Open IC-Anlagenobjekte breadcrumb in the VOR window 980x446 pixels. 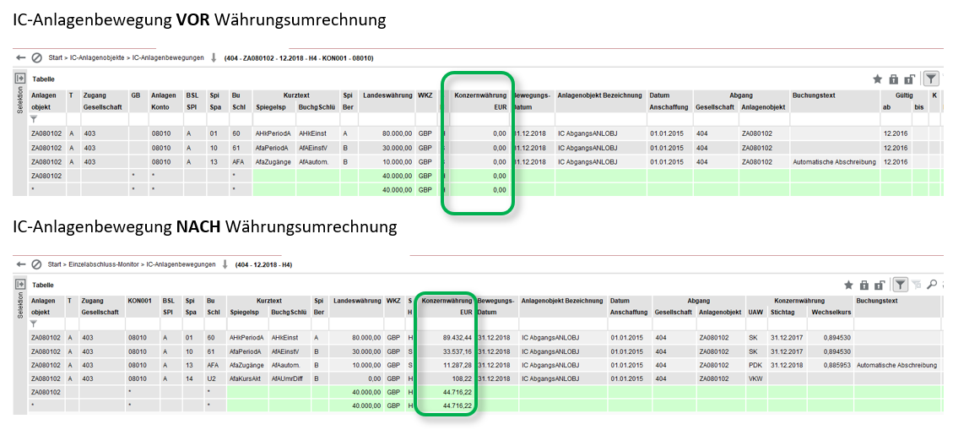tap(98, 58)
